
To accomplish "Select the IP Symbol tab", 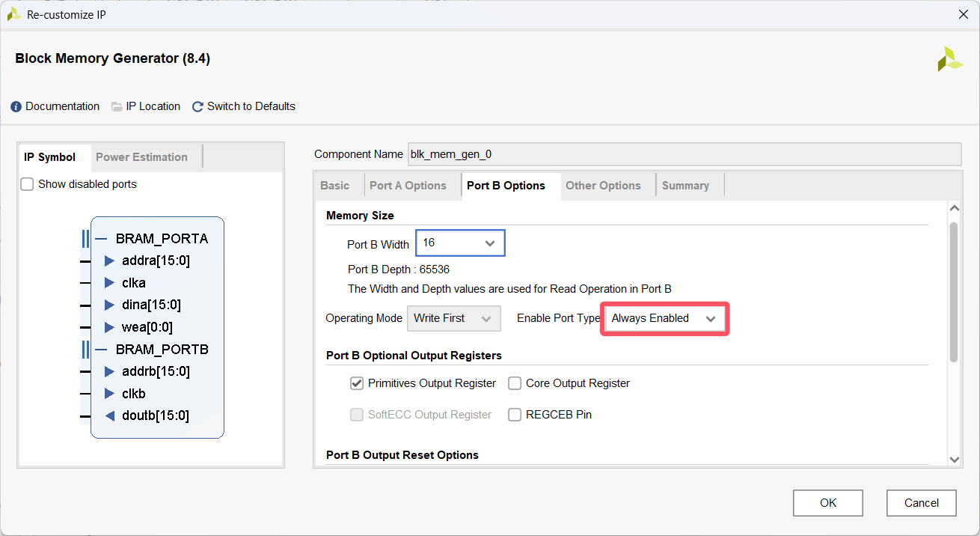I will point(50,157).
